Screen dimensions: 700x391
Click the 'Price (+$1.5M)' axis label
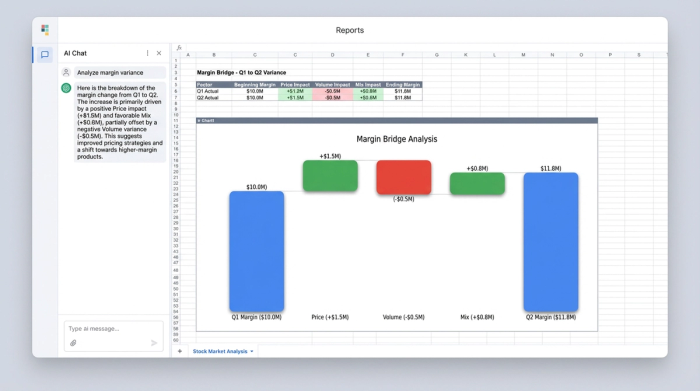330,317
